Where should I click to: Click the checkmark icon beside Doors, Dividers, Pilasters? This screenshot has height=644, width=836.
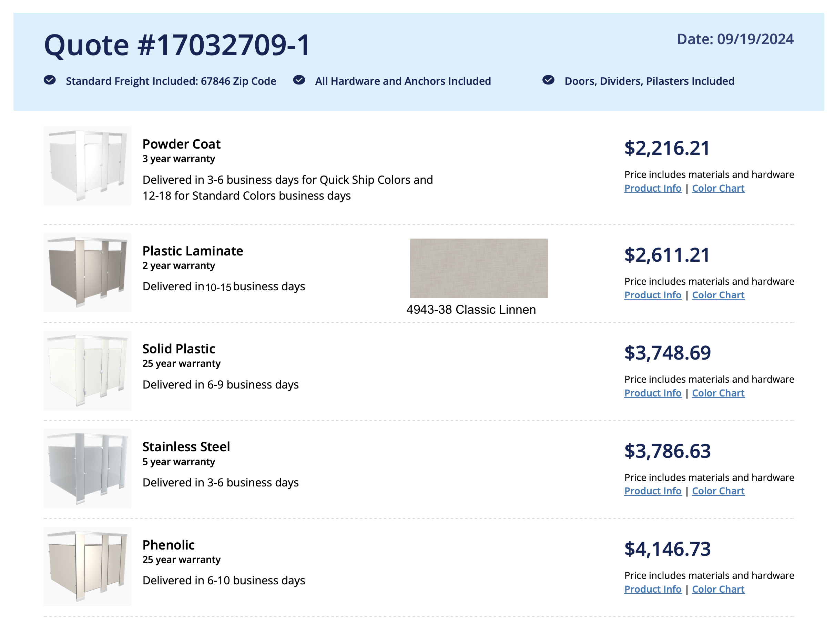[548, 80]
